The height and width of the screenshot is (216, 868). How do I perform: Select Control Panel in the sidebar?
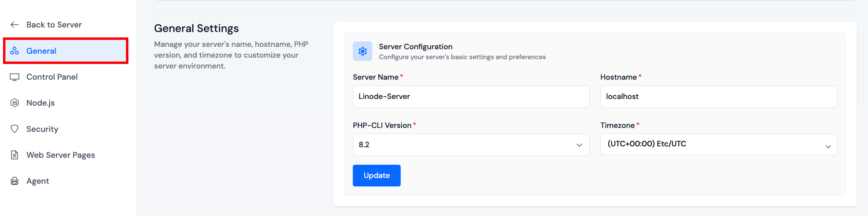[x=52, y=77]
